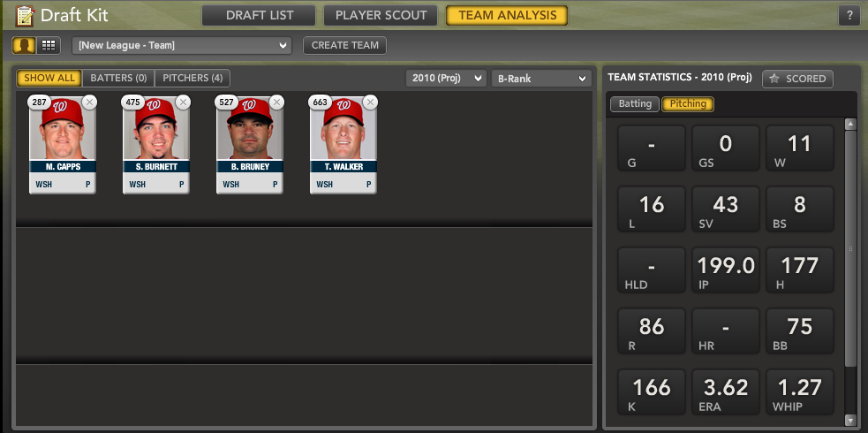
Task: Expand the 2010 (Proj) season dropdown
Action: tap(446, 78)
